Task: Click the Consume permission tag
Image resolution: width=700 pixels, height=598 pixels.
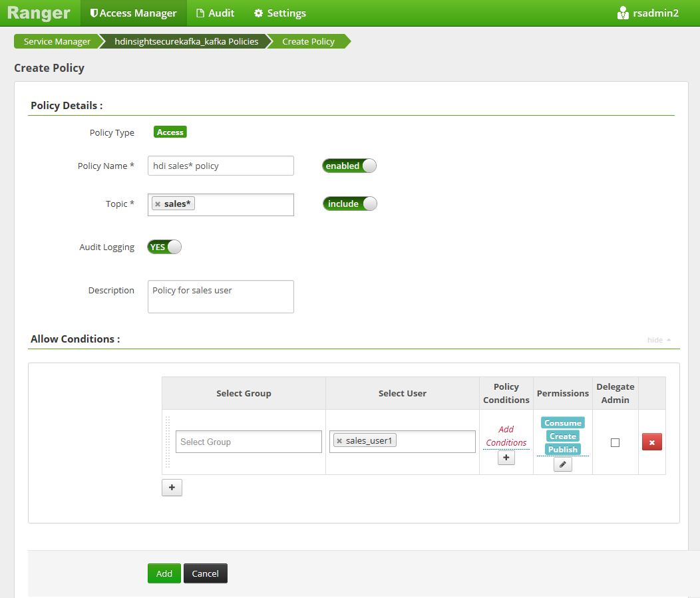Action: click(x=562, y=422)
